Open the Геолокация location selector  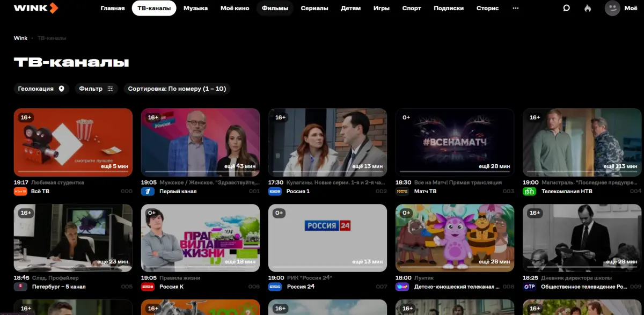41,89
